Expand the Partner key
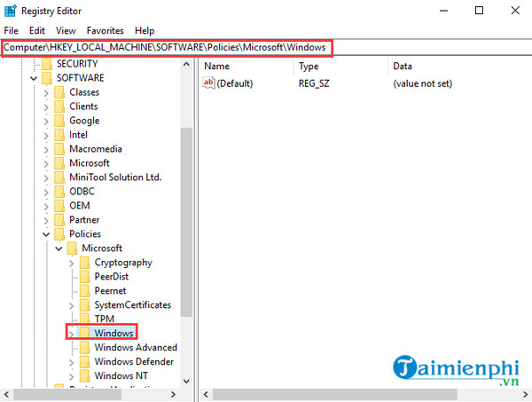 (46, 221)
